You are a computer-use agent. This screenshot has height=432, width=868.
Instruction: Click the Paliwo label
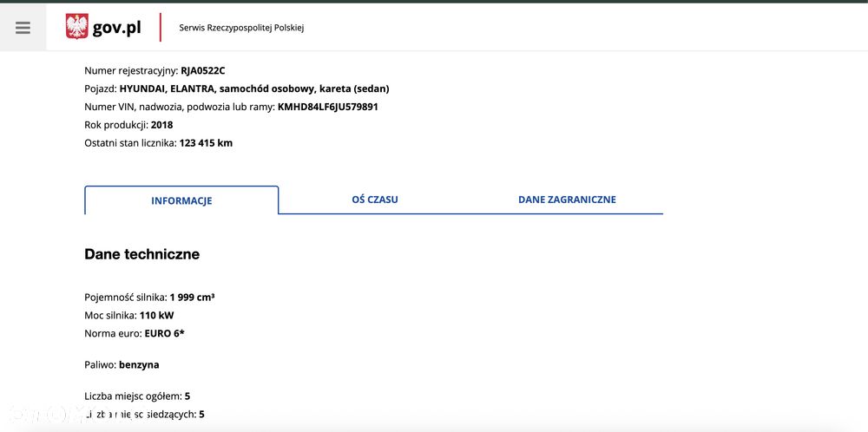(x=100, y=365)
